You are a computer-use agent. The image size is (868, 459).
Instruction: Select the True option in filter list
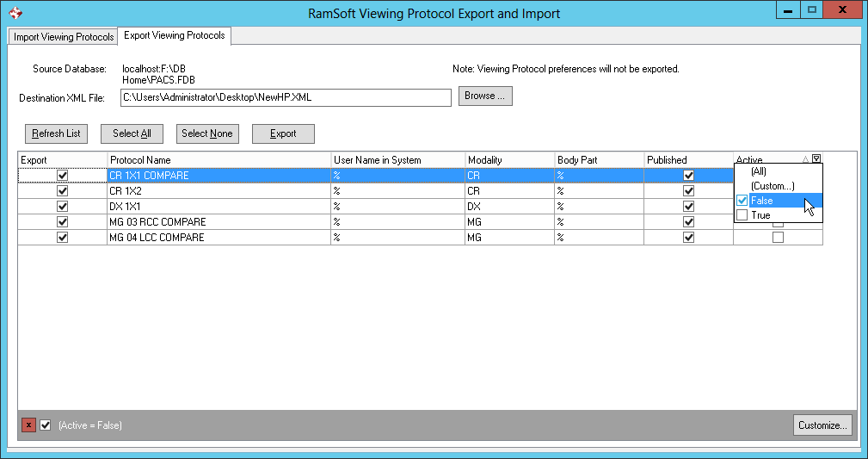click(760, 215)
